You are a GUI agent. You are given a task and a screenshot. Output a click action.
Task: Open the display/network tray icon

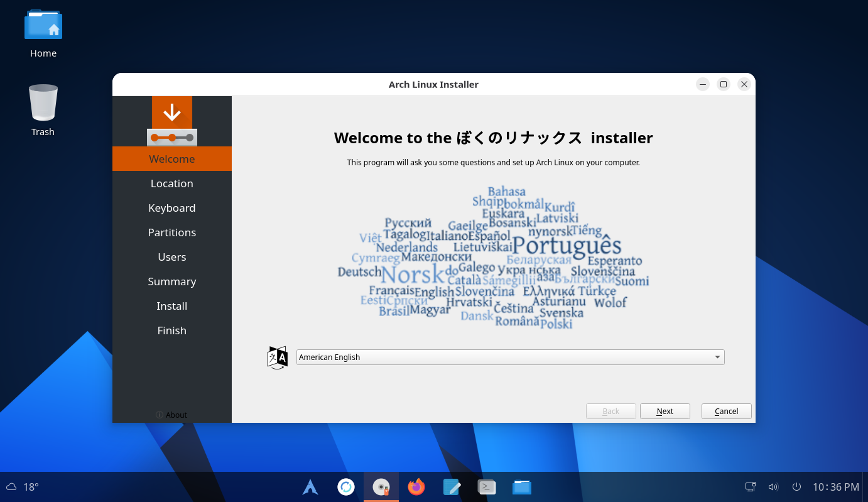750,487
